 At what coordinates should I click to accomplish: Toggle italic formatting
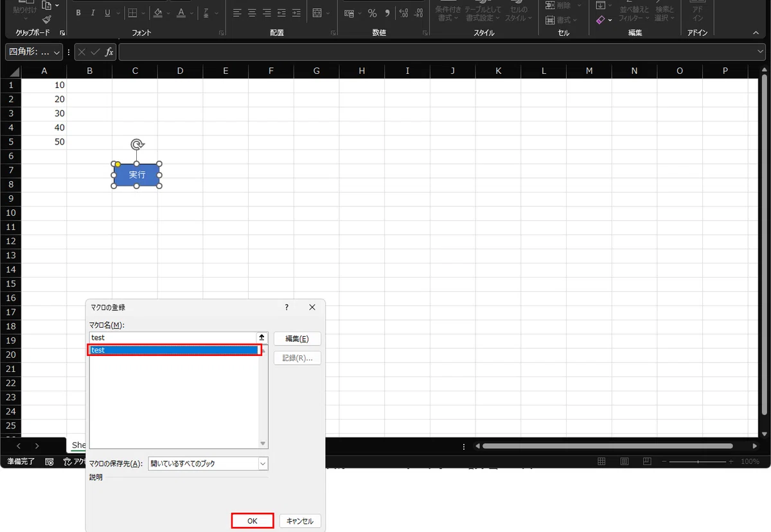pos(93,13)
